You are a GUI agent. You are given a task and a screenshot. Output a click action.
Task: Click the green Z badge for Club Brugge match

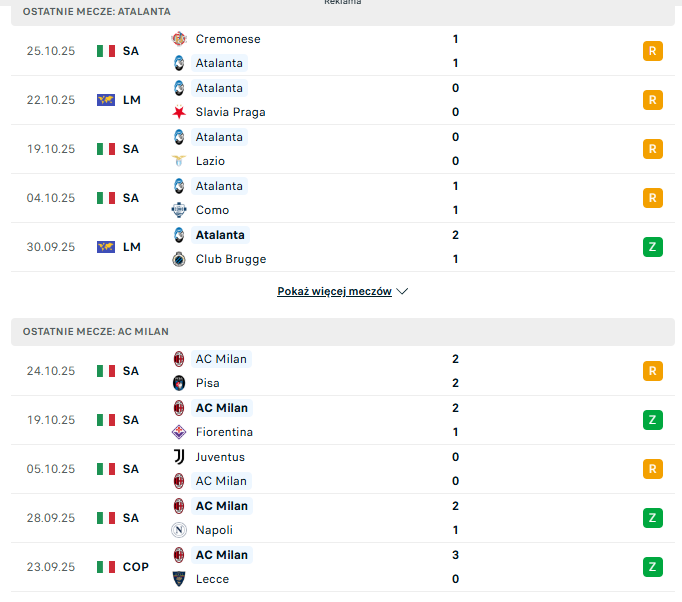tap(653, 247)
